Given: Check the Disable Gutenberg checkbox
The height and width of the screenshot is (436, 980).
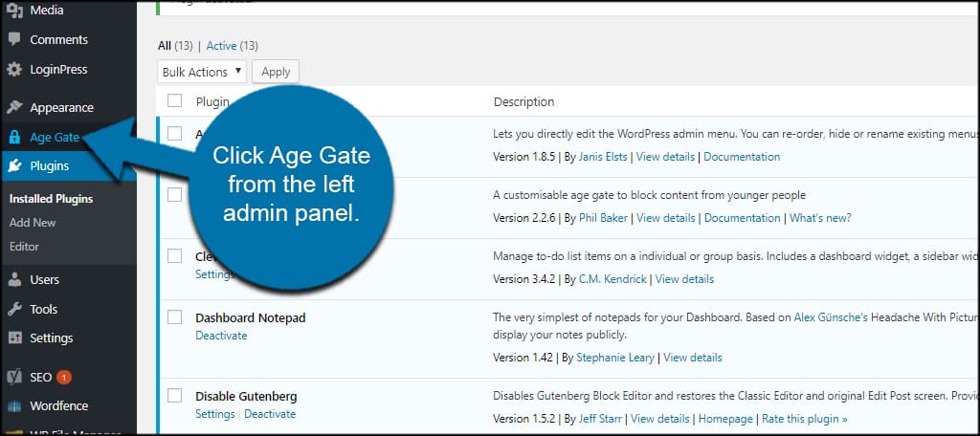Looking at the screenshot, I should (175, 396).
